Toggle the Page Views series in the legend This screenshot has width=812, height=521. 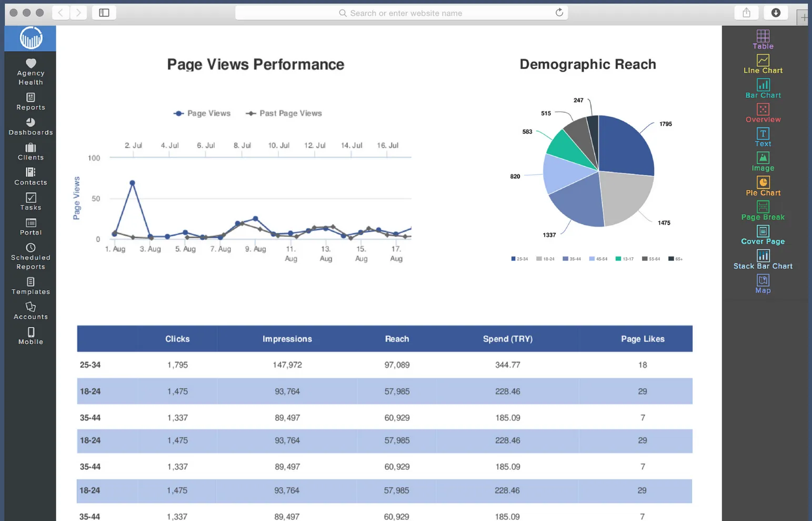(x=202, y=113)
